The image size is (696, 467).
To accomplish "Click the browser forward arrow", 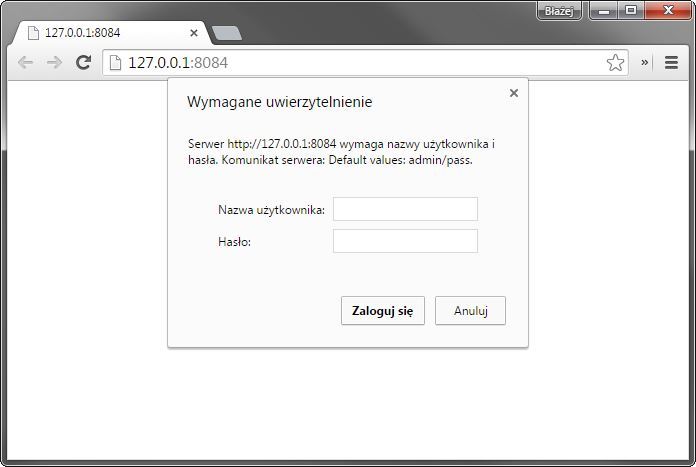I will pyautogui.click(x=54, y=63).
